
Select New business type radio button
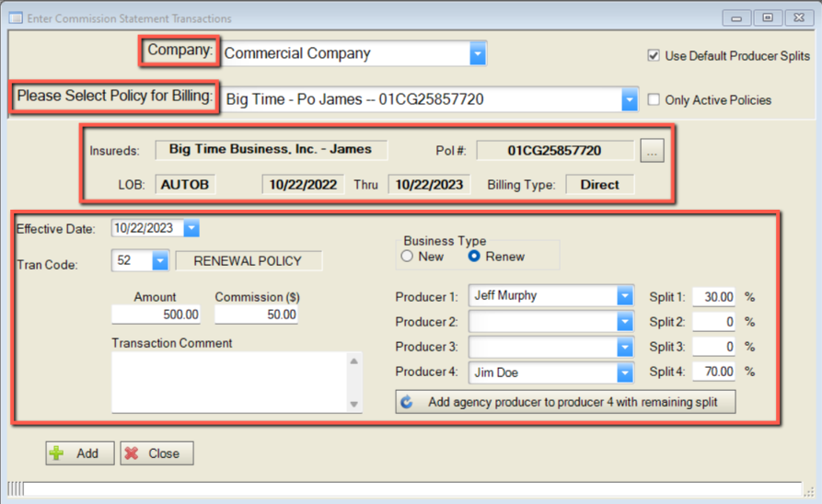[408, 257]
